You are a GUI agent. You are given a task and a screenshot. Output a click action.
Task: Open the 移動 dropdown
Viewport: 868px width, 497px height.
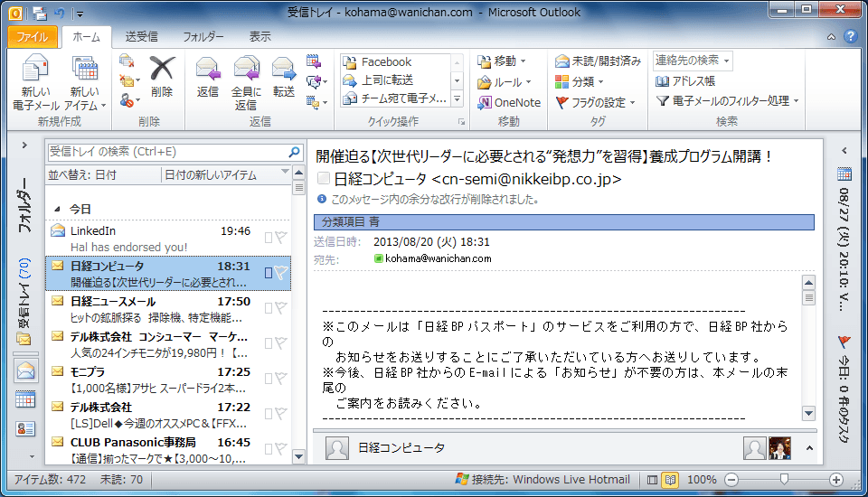pos(502,61)
